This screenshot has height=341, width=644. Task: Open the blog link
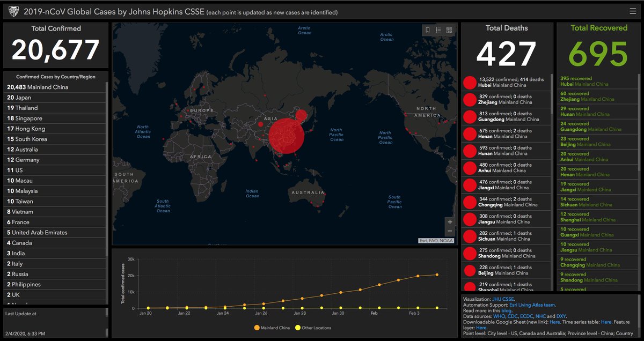click(x=507, y=310)
